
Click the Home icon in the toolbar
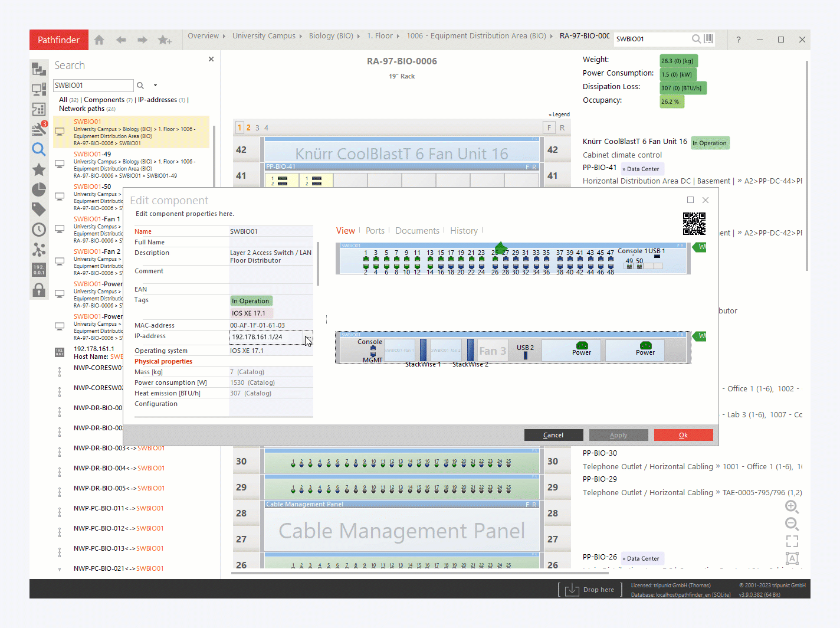click(x=99, y=40)
